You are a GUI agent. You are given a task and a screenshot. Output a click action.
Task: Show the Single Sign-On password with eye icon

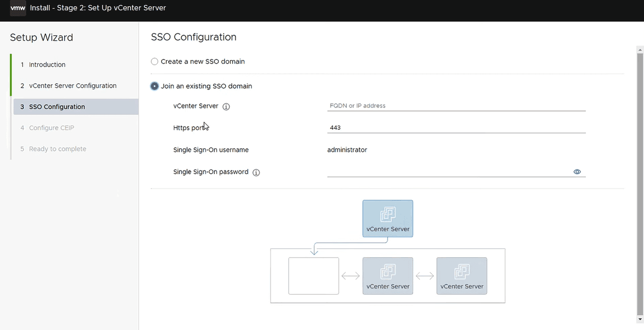[x=577, y=172]
